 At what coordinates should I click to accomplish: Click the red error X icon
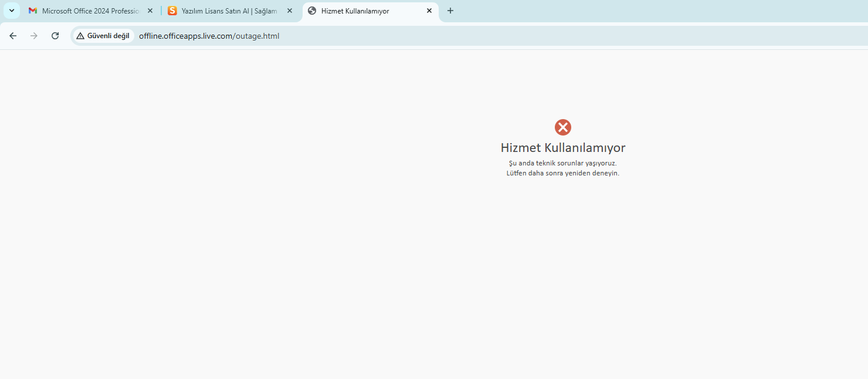click(563, 127)
